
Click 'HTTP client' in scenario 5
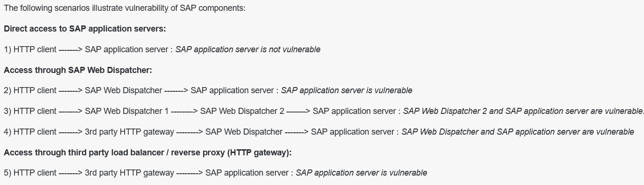click(35, 173)
